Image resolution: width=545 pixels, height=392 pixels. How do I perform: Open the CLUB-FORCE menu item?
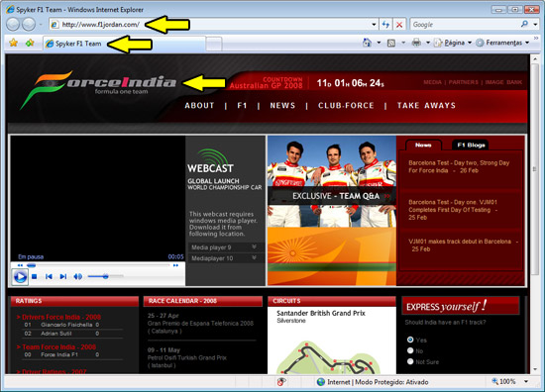(x=346, y=106)
